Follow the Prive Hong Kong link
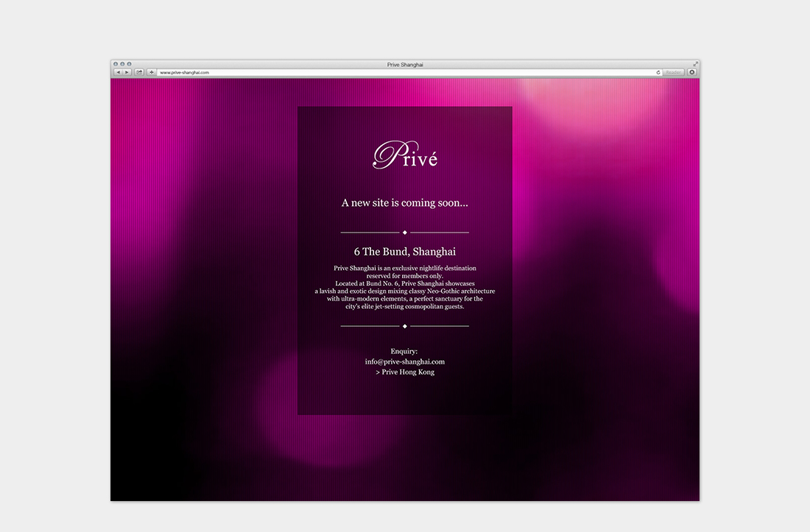 point(405,372)
